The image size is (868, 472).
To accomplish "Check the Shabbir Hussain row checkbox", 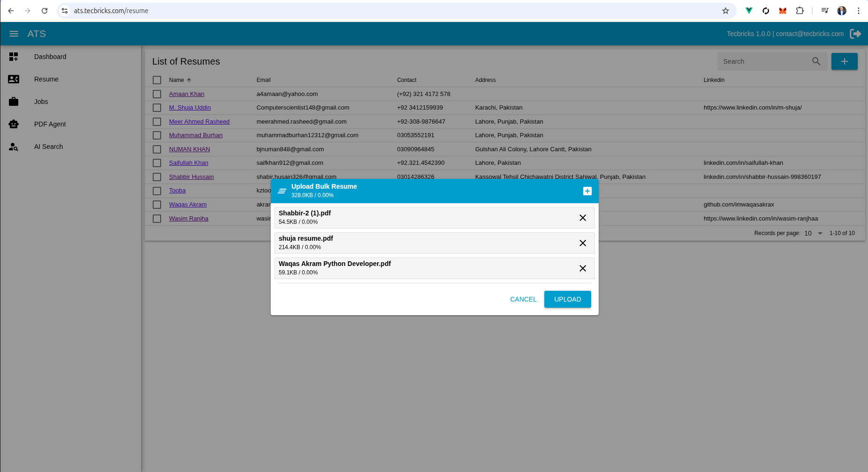I will [157, 177].
